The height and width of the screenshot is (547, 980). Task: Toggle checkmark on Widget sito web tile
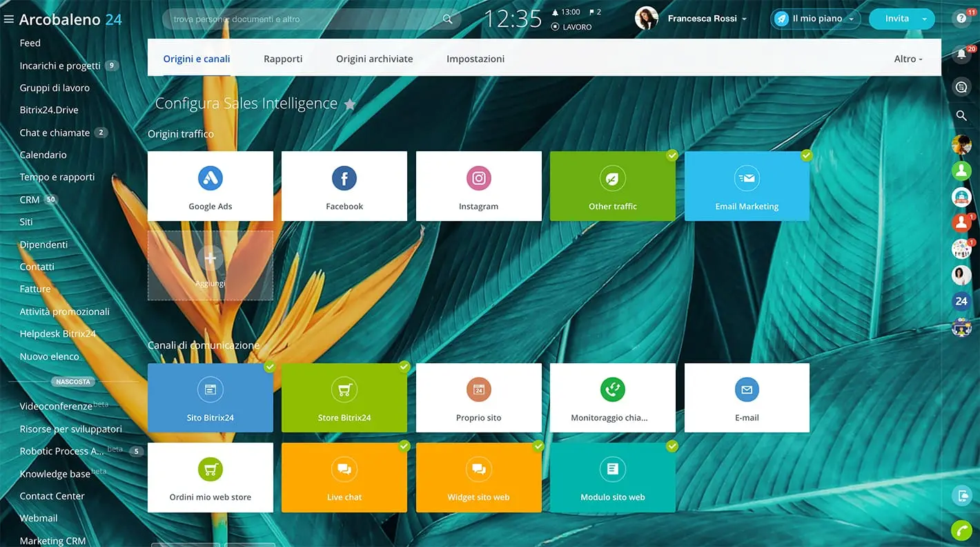[538, 446]
